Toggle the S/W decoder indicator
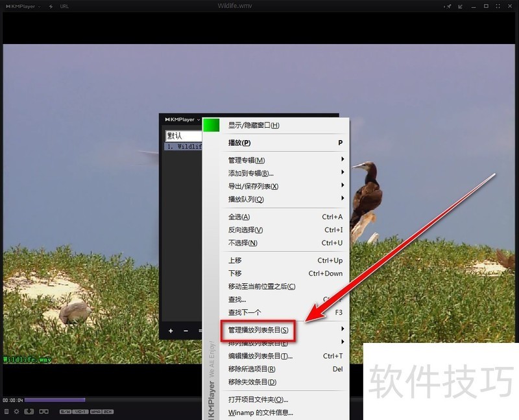 (65, 412)
